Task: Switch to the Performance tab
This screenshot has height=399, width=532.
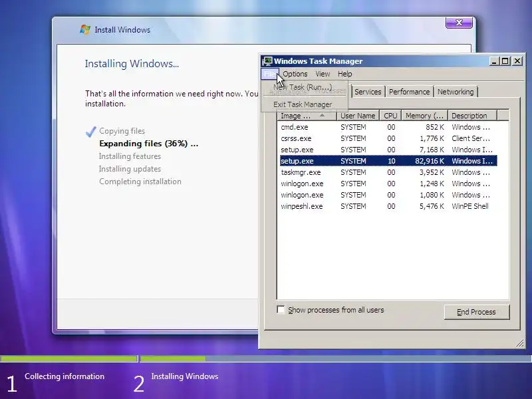Action: [x=409, y=92]
